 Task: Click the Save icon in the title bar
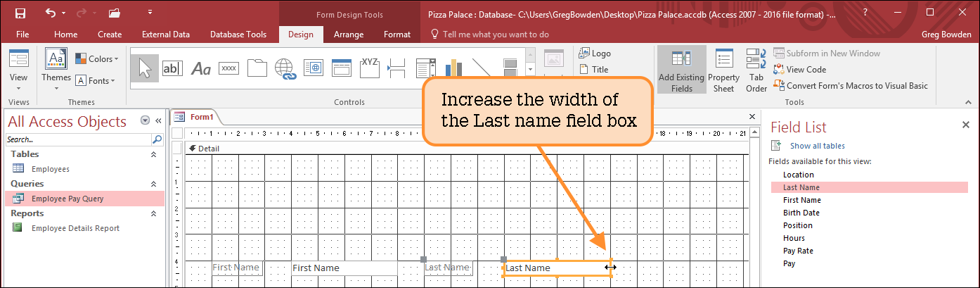tap(20, 13)
